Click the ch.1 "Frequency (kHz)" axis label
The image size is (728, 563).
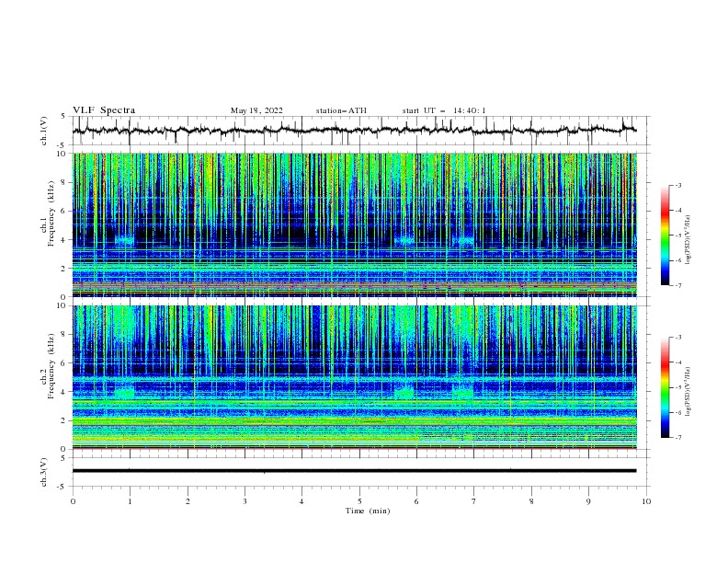coord(51,214)
